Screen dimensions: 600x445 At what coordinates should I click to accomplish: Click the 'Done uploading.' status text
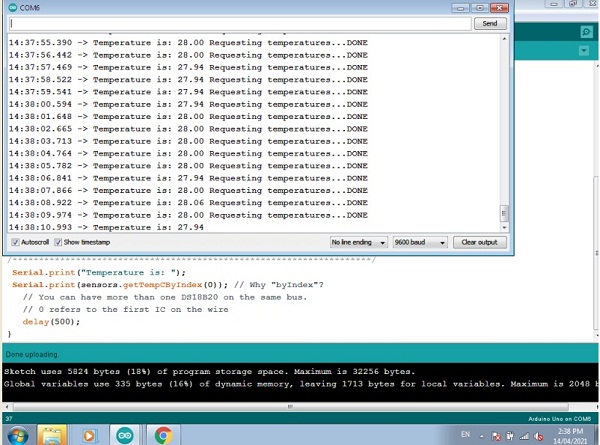coord(32,354)
